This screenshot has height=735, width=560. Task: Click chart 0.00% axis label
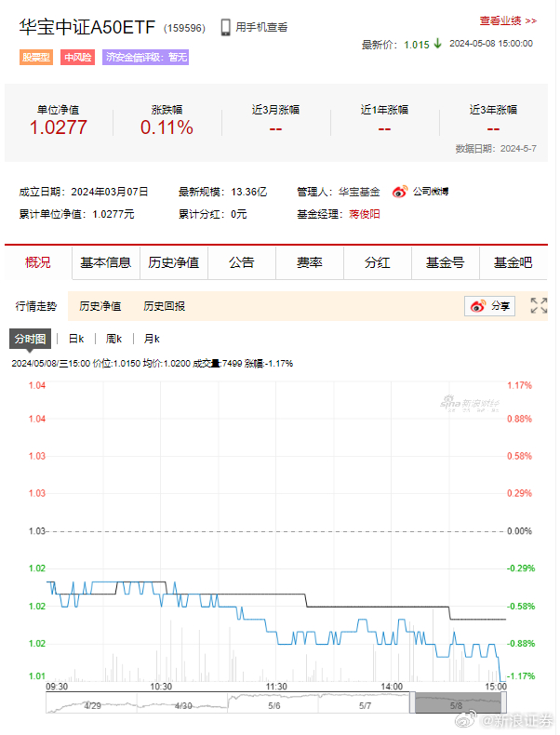[520, 531]
